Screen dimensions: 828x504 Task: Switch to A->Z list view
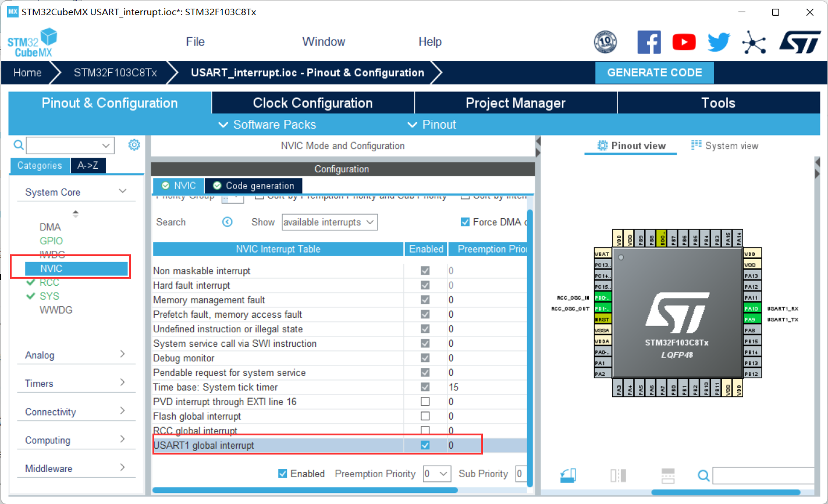(88, 165)
